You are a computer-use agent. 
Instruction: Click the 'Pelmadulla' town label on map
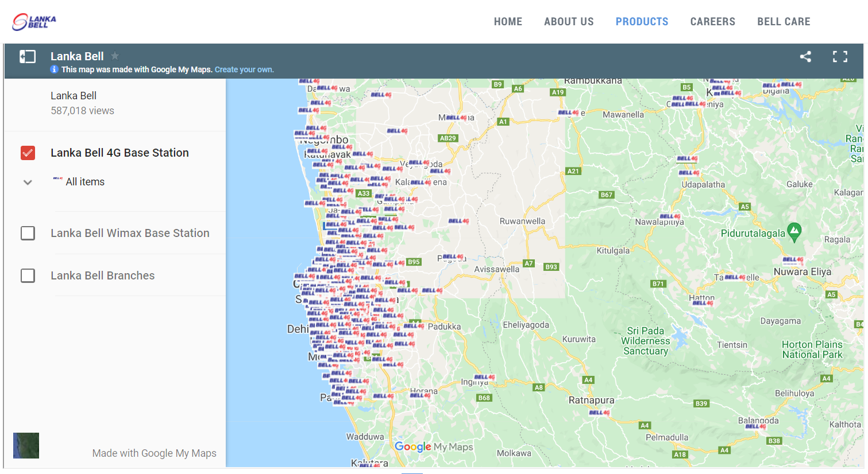[x=667, y=437]
